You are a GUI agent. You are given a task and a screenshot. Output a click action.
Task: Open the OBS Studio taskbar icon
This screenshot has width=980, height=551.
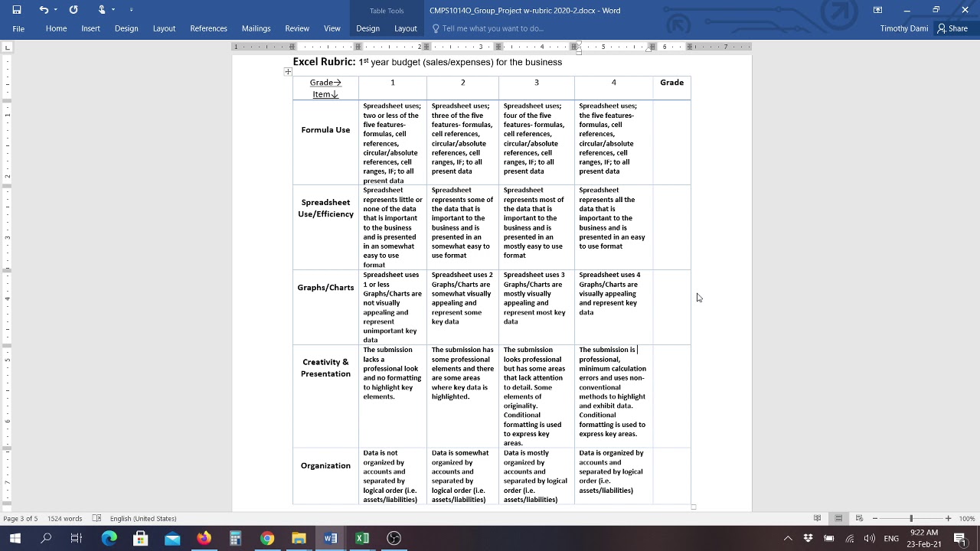[394, 538]
